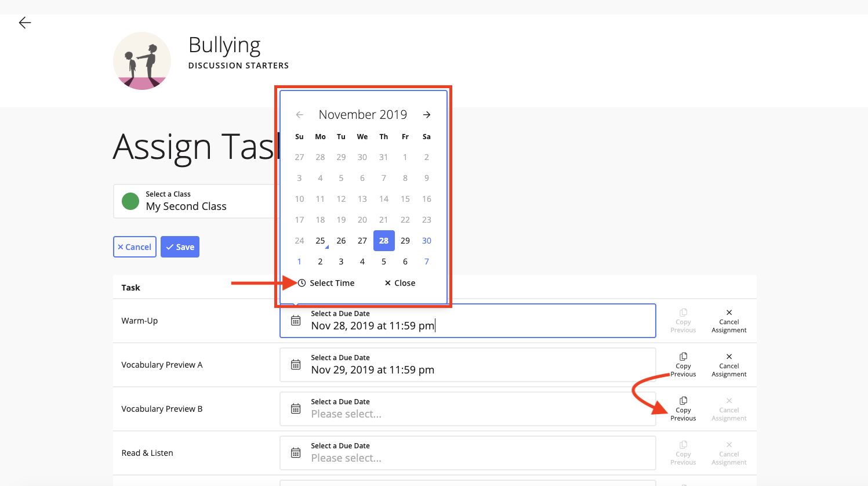Click the Read & Listen task name
Image resolution: width=868 pixels, height=486 pixels.
[x=147, y=453]
